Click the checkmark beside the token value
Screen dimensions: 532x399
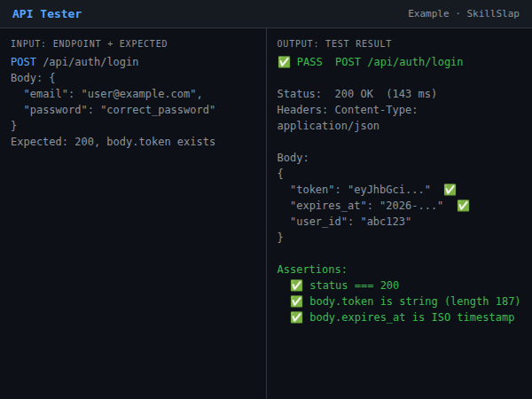tap(450, 190)
